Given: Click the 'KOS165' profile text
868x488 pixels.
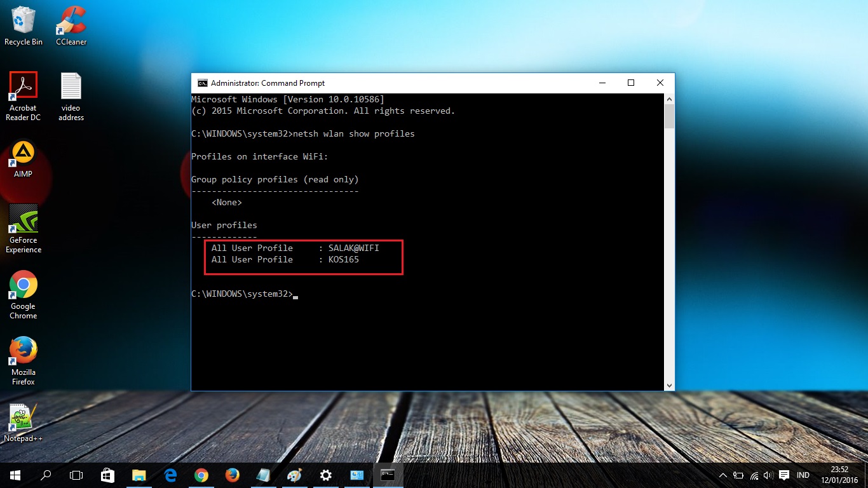Looking at the screenshot, I should [x=344, y=259].
